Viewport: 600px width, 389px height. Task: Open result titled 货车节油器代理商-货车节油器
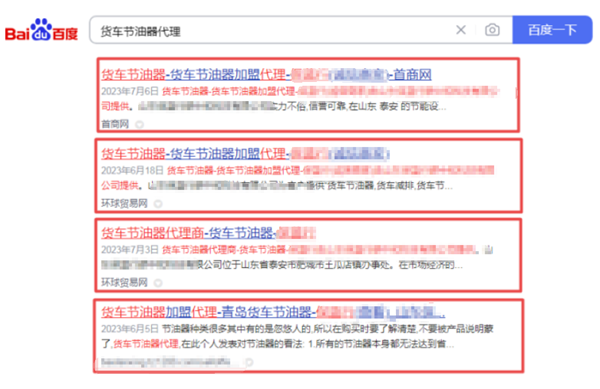pos(208,233)
